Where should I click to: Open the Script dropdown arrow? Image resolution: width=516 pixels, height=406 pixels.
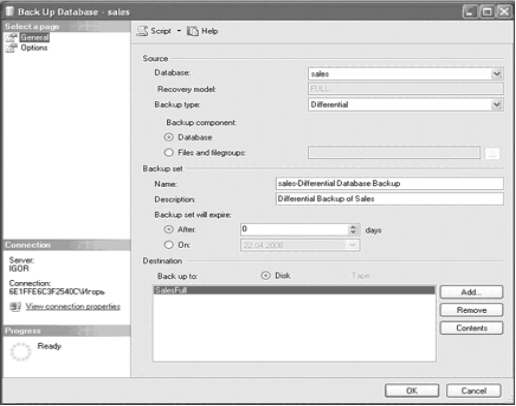(x=179, y=31)
